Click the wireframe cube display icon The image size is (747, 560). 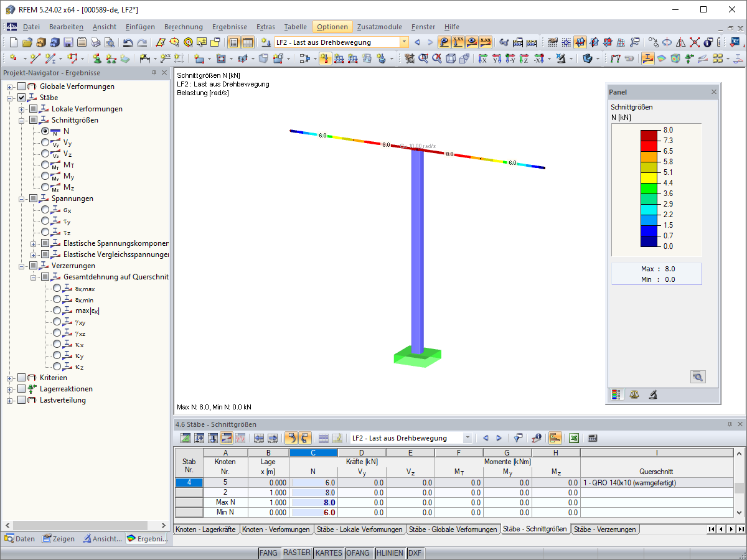tap(451, 58)
